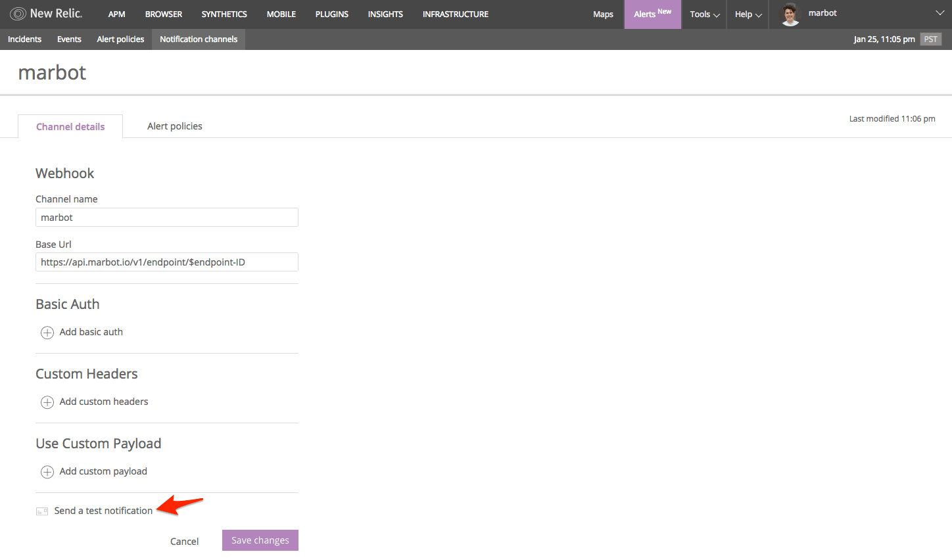The image size is (952, 560).
Task: Open the MOBILE section
Action: 281,14
